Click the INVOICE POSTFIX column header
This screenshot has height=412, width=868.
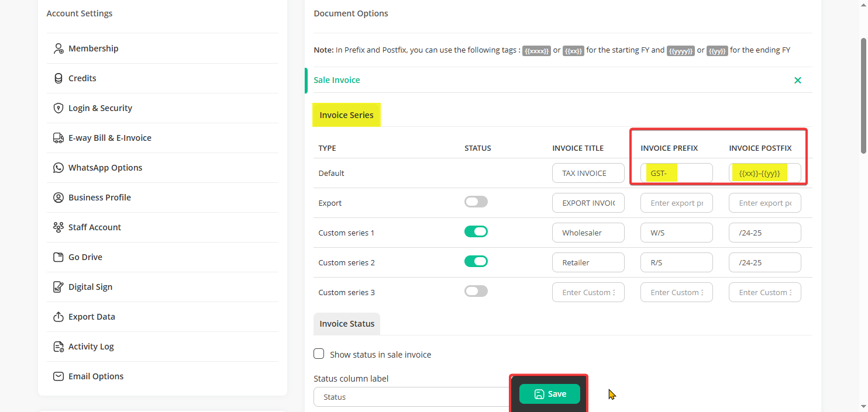point(760,148)
